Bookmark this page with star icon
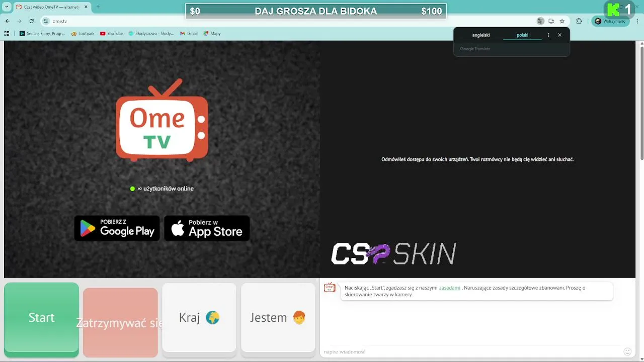 [x=562, y=21]
